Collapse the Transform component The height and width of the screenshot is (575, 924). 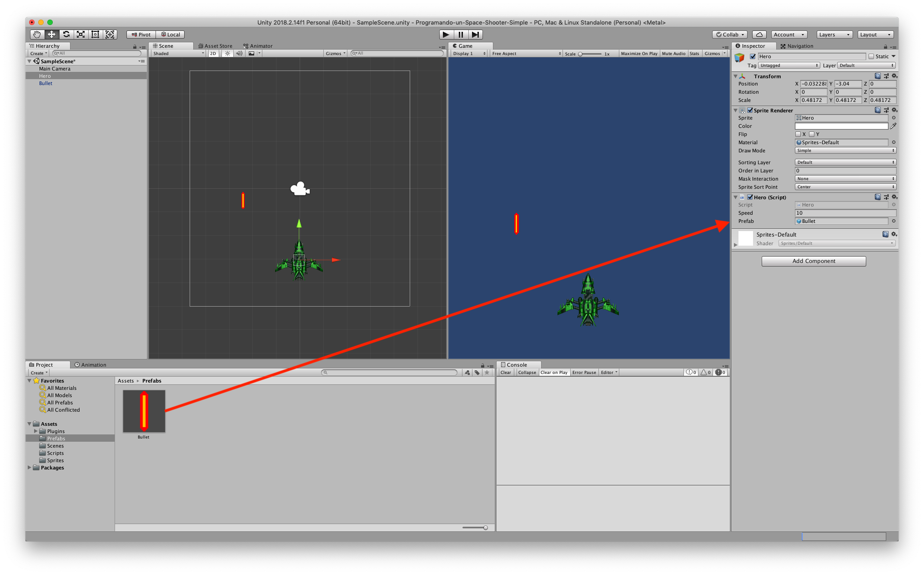pos(736,76)
